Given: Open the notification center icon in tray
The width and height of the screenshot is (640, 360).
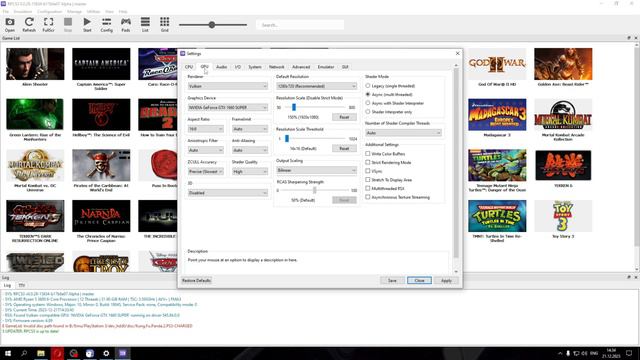Looking at the screenshot, I should pyautogui.click(x=629, y=353).
